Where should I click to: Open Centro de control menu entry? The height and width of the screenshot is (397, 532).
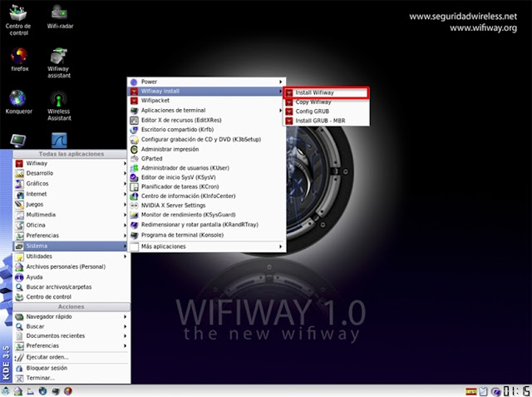pos(70,297)
